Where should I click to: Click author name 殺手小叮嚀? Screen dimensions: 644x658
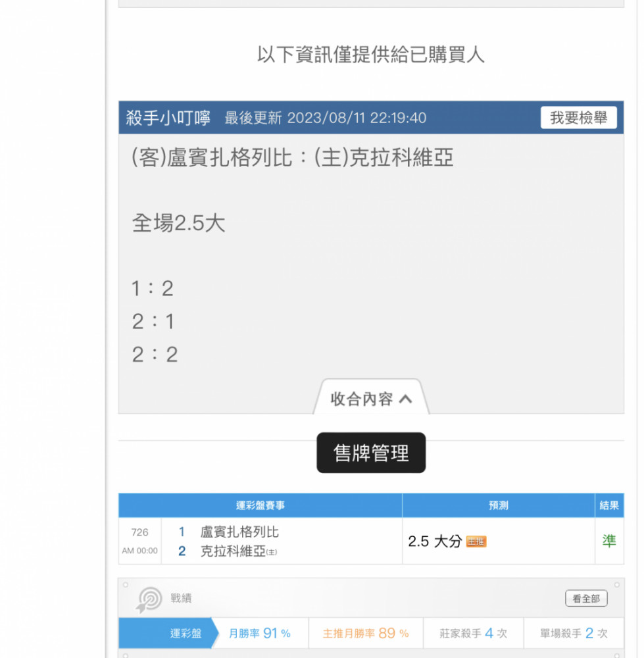[x=168, y=118]
